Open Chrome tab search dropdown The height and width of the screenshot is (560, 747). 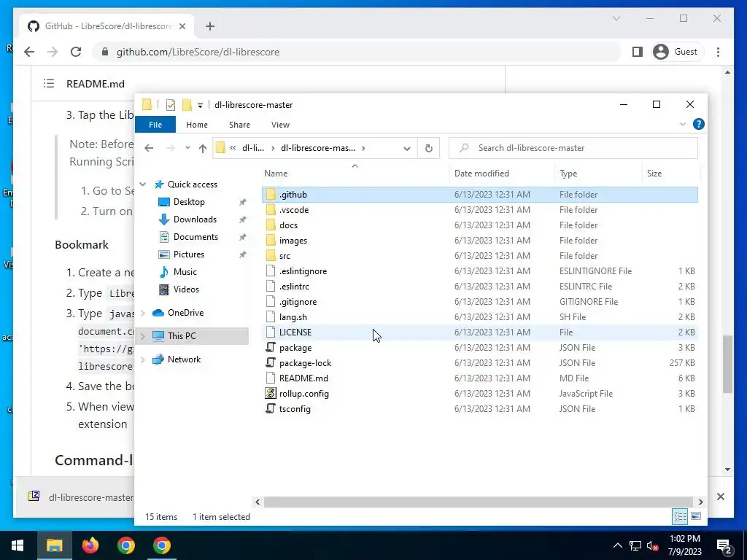point(616,18)
